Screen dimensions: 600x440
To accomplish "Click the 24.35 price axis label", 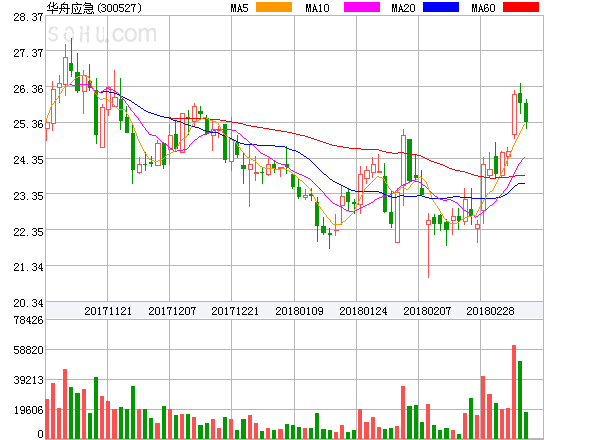I will (x=28, y=160).
